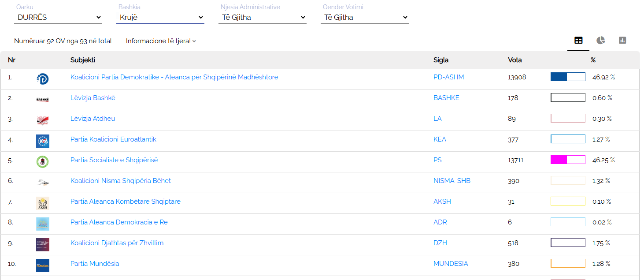The width and height of the screenshot is (644, 280).
Task: Click percentage value 46.92 %
Action: coord(603,77)
